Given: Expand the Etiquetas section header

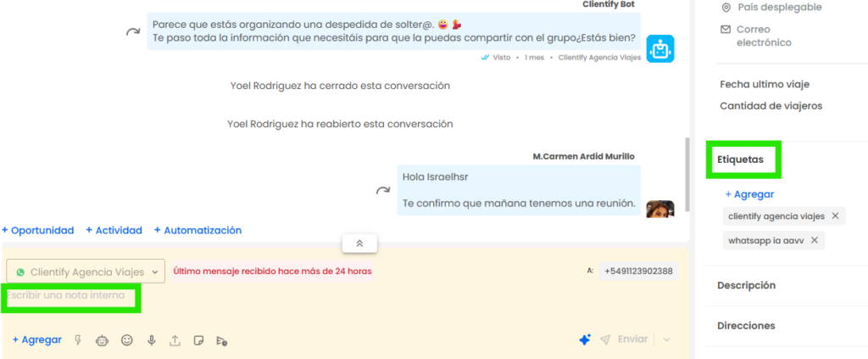Looking at the screenshot, I should coord(740,160).
